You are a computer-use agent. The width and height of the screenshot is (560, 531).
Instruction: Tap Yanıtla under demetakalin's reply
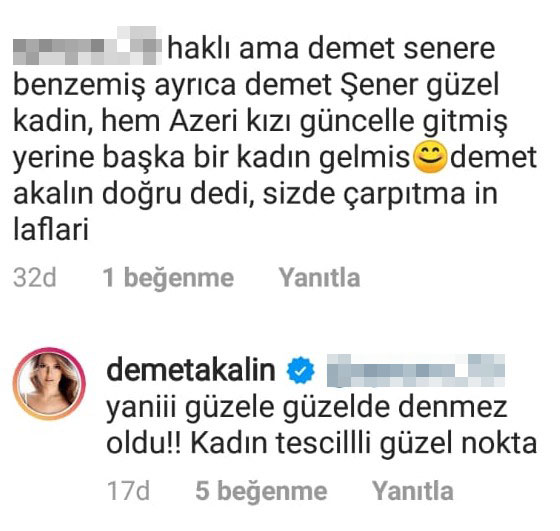pyautogui.click(x=413, y=491)
